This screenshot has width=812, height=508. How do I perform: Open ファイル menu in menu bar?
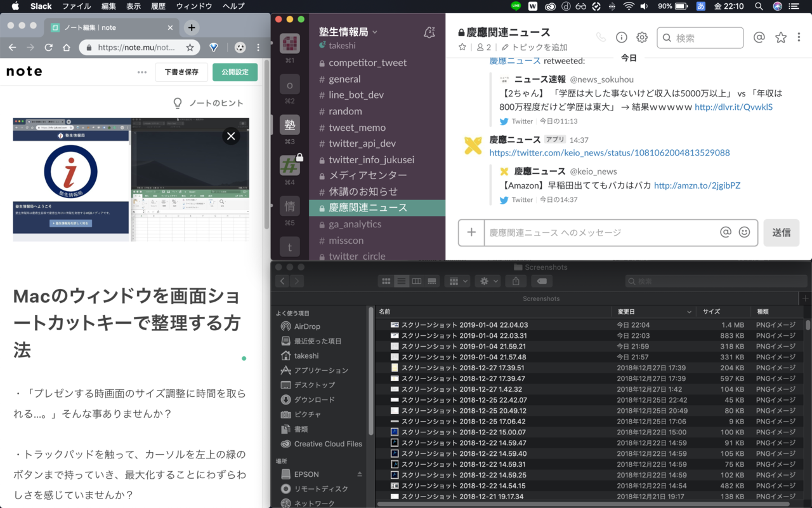coord(77,6)
